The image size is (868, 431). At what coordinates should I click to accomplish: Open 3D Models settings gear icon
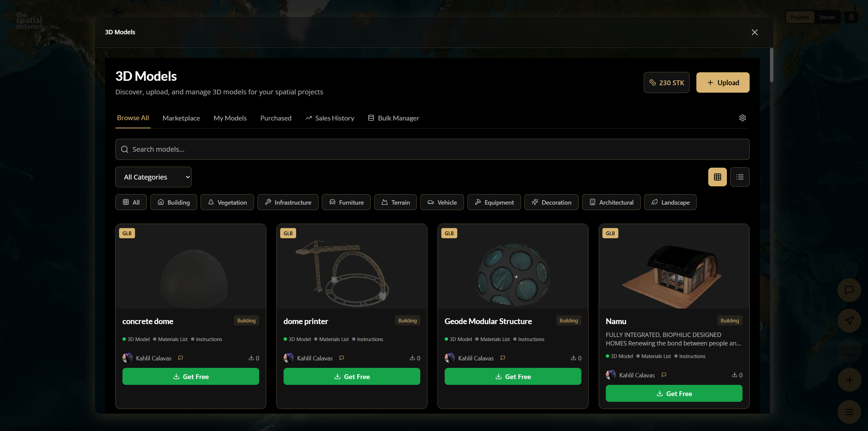742,118
